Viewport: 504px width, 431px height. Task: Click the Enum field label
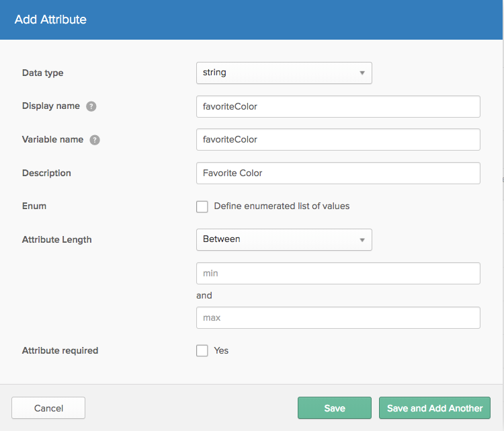[34, 206]
